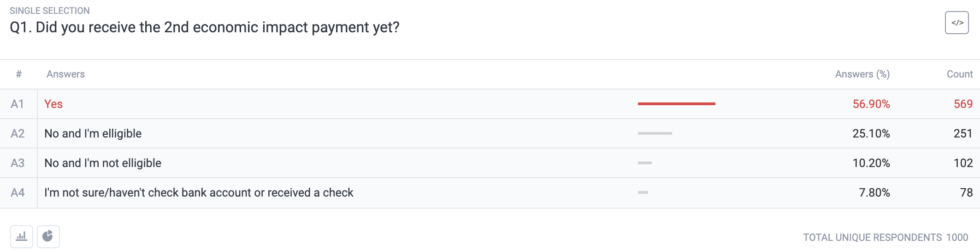Click the # column header
This screenshot has width=980, height=251.
[x=18, y=74]
